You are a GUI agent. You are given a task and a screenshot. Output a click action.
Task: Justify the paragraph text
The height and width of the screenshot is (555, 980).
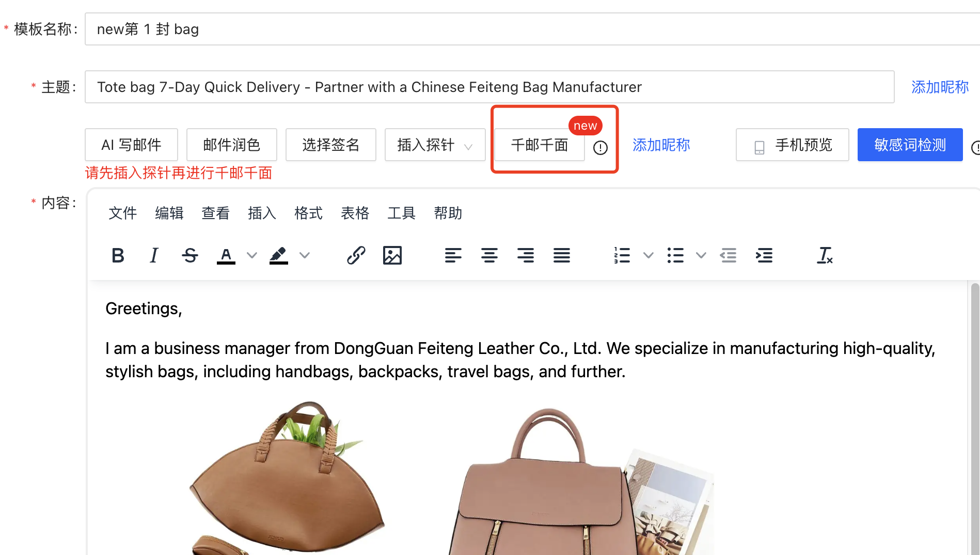point(561,255)
